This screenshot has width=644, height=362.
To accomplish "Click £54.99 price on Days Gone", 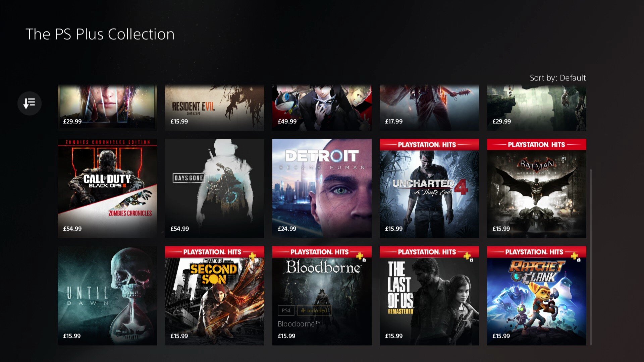I will [180, 229].
